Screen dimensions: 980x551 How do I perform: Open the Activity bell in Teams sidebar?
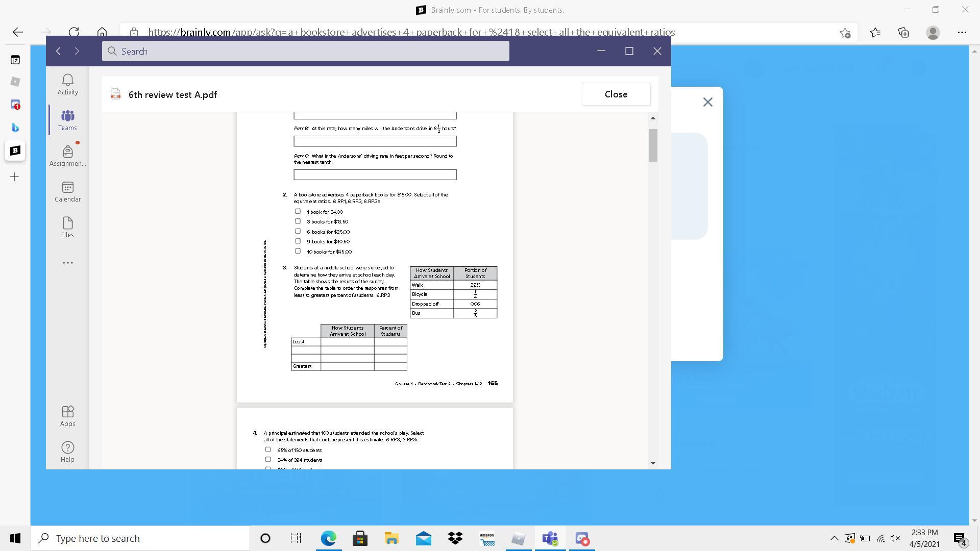67,84
